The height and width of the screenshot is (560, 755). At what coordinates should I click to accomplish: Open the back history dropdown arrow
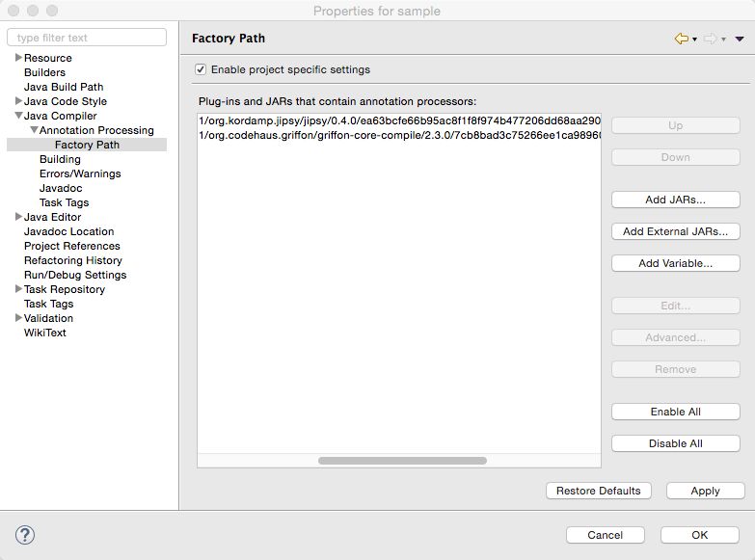[695, 40]
